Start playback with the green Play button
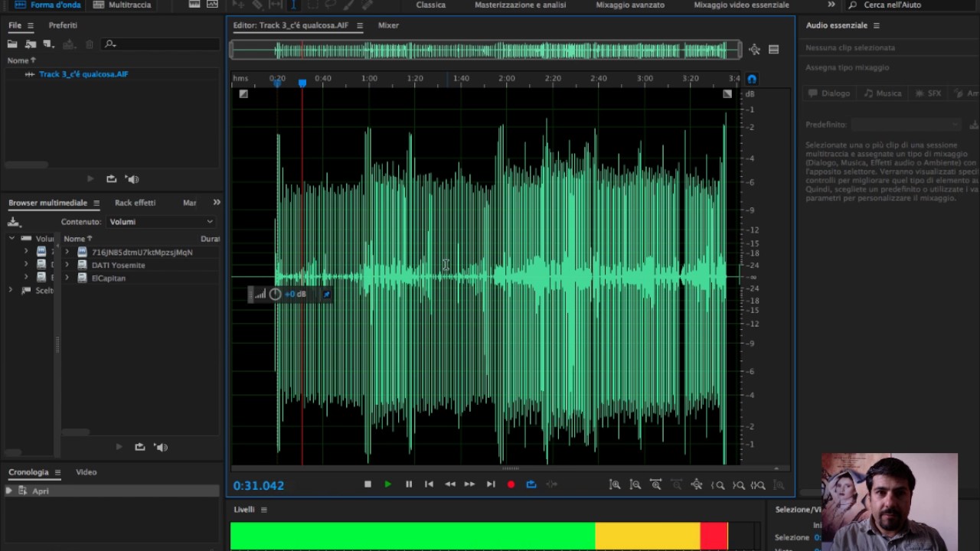The height and width of the screenshot is (551, 980). [x=388, y=484]
